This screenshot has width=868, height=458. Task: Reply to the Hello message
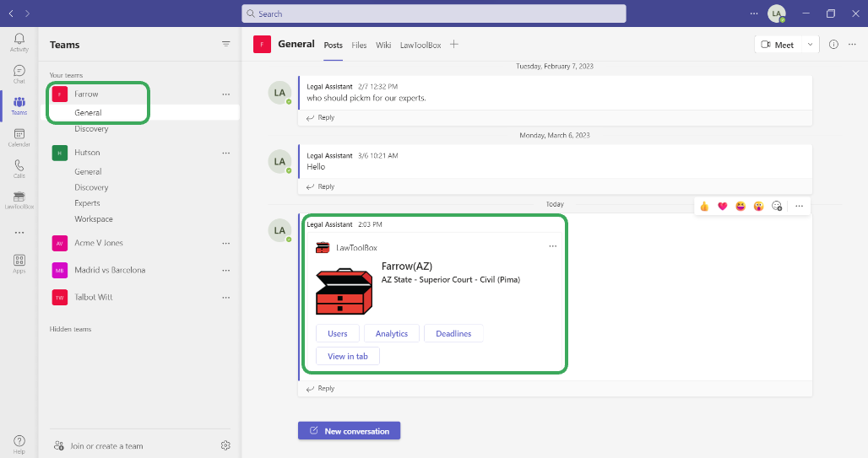click(321, 186)
